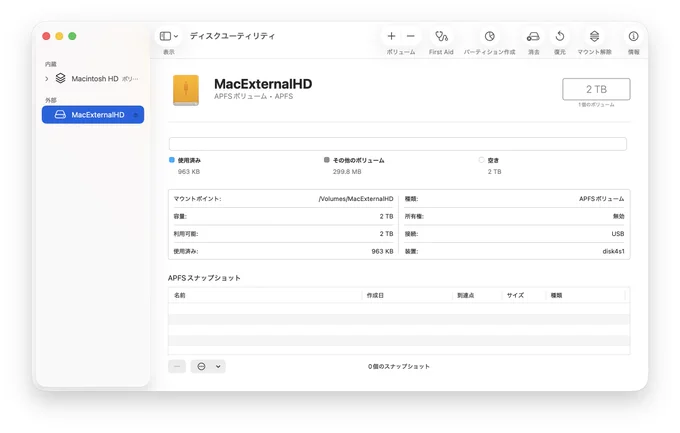Image resolution: width=680 pixels, height=433 pixels.
Task: Click the 963 KB used value in table
Action: [x=382, y=251]
